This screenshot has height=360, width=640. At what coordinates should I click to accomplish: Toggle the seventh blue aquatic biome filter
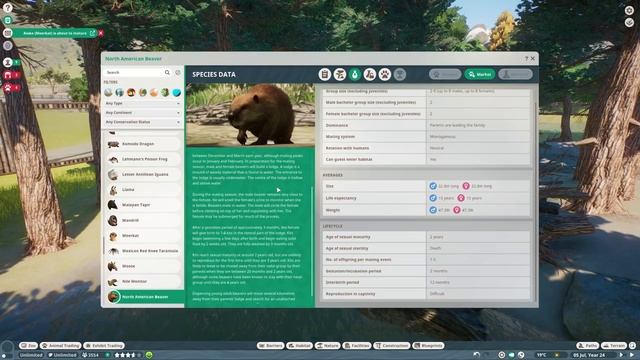click(x=177, y=92)
